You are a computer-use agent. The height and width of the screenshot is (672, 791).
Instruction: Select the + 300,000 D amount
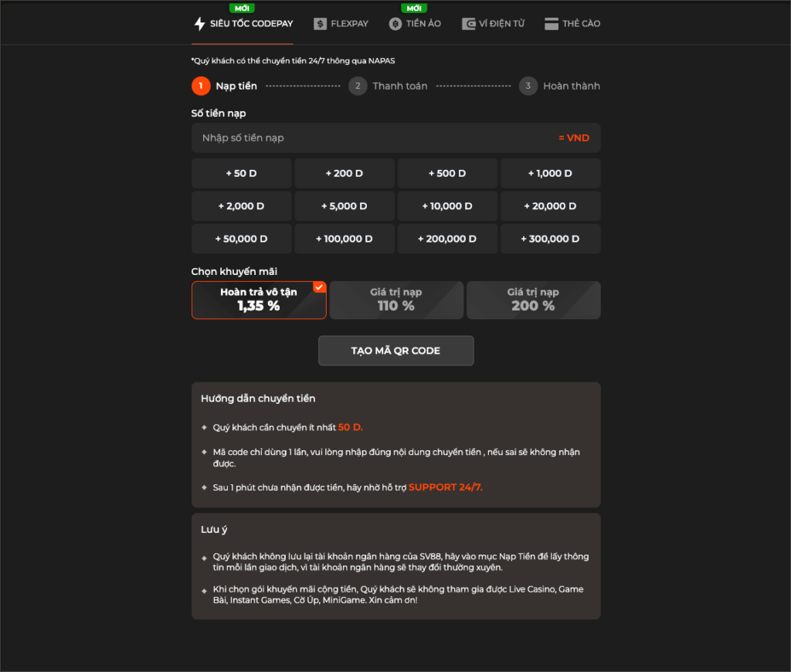pos(550,239)
